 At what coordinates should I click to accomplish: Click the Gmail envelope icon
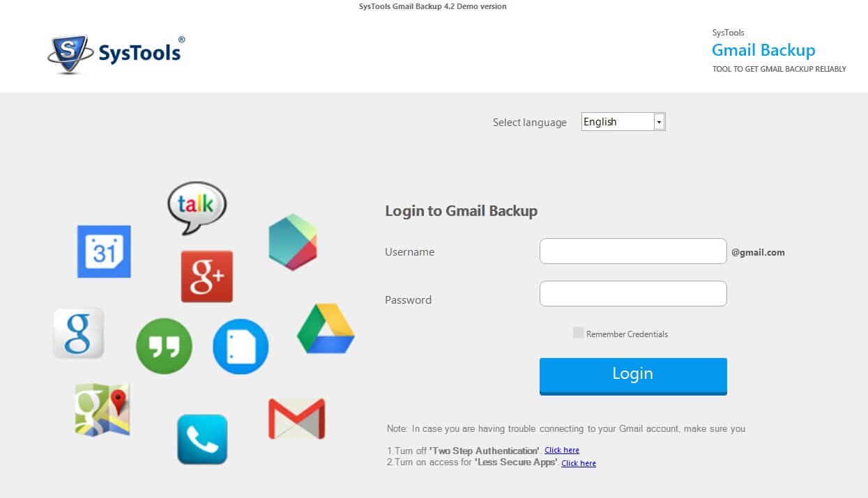coord(297,419)
